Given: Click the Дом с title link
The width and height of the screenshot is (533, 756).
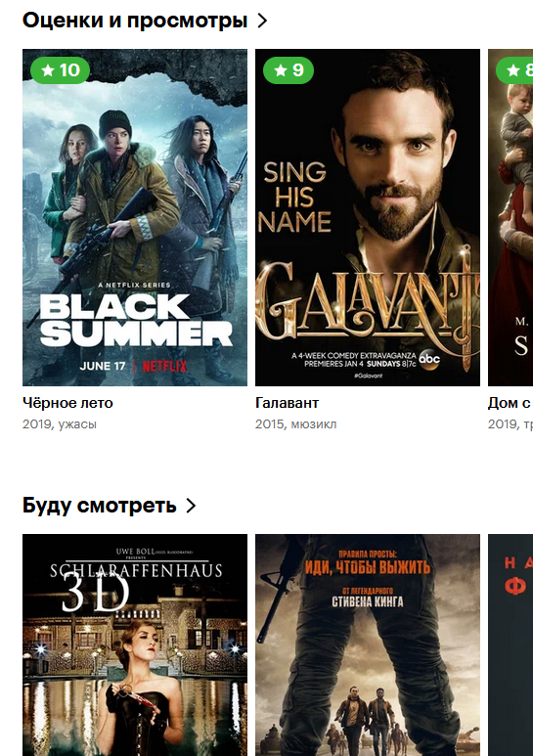Looking at the screenshot, I should pos(510,403).
